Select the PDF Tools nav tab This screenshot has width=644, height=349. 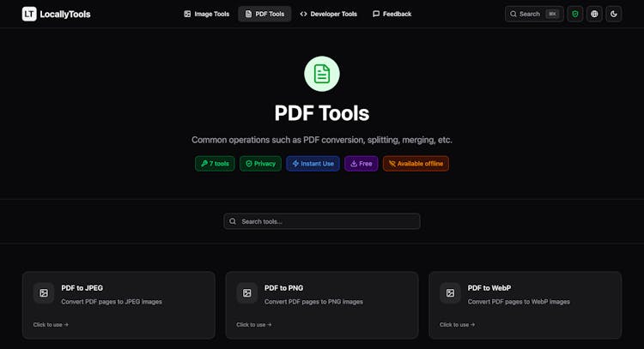click(264, 14)
